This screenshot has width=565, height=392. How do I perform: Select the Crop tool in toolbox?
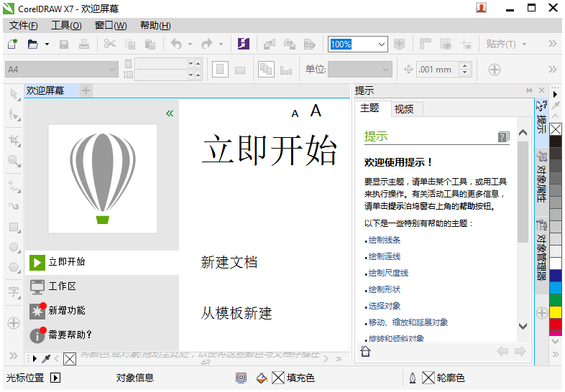pos(14,140)
